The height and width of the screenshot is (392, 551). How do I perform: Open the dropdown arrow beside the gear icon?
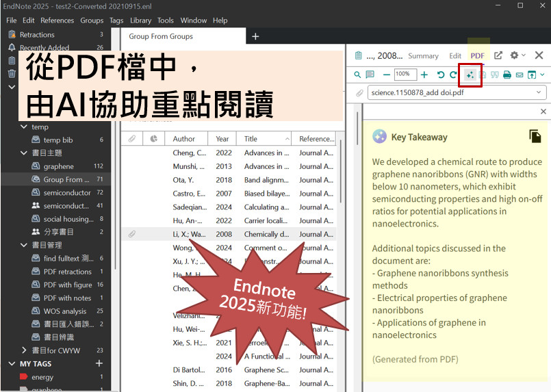pos(524,55)
